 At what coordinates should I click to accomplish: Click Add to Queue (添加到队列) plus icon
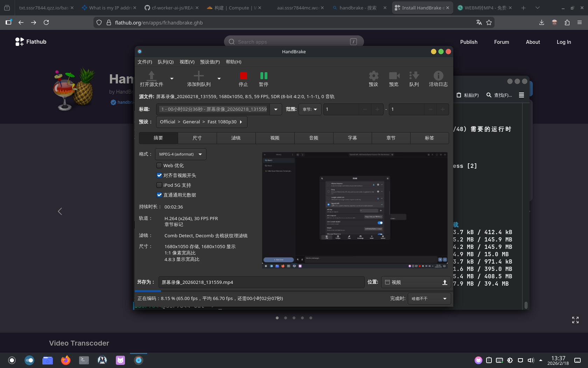coord(199,76)
